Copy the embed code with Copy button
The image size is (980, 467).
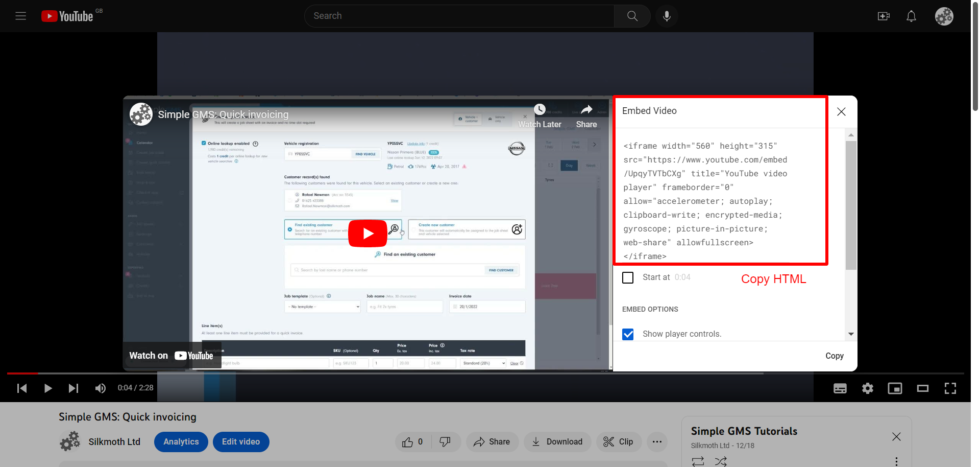point(835,356)
